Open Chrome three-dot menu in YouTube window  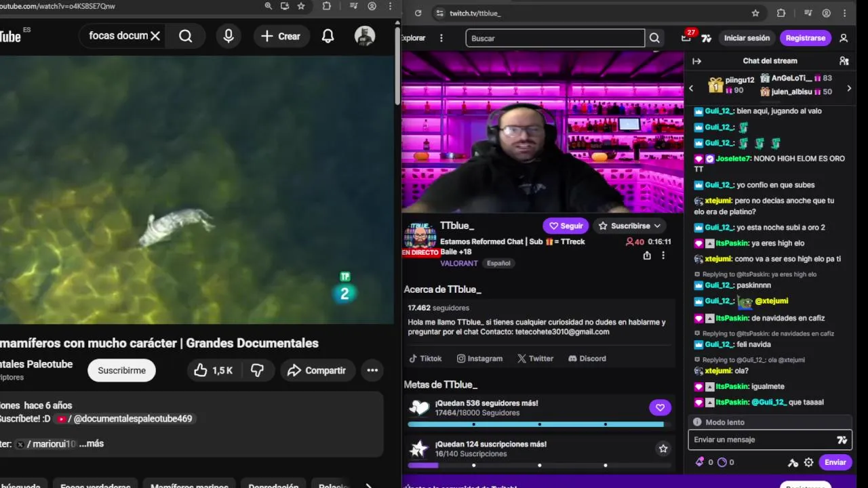tap(390, 6)
